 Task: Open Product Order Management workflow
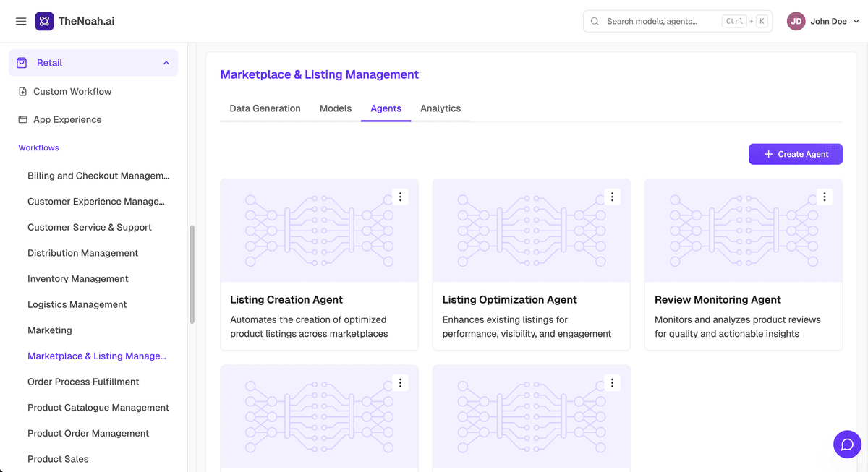pyautogui.click(x=88, y=433)
